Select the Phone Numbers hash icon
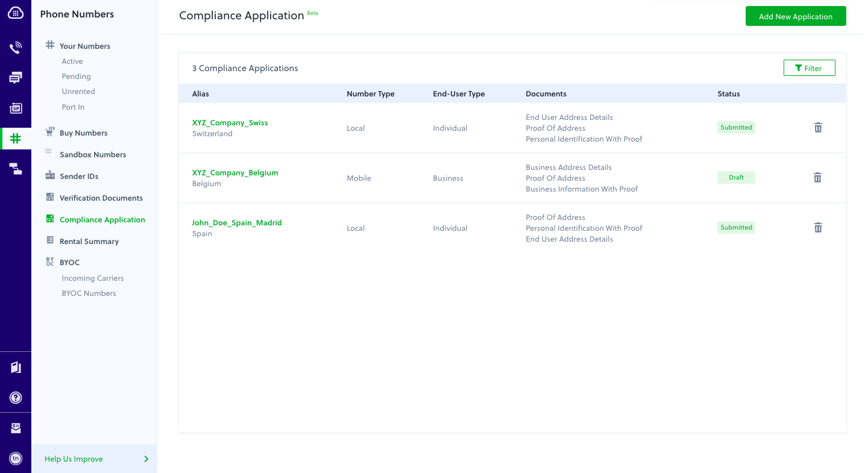Image resolution: width=868 pixels, height=473 pixels. pos(15,138)
